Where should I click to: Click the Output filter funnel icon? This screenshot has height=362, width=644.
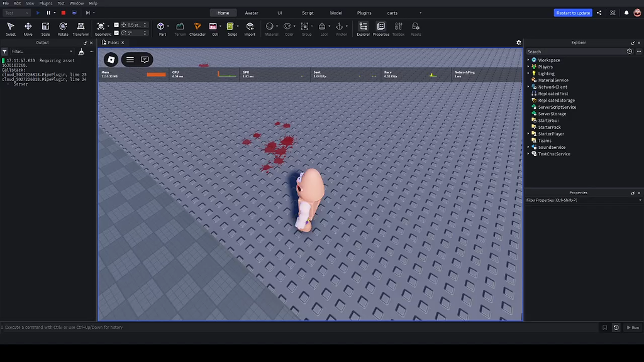click(x=4, y=52)
